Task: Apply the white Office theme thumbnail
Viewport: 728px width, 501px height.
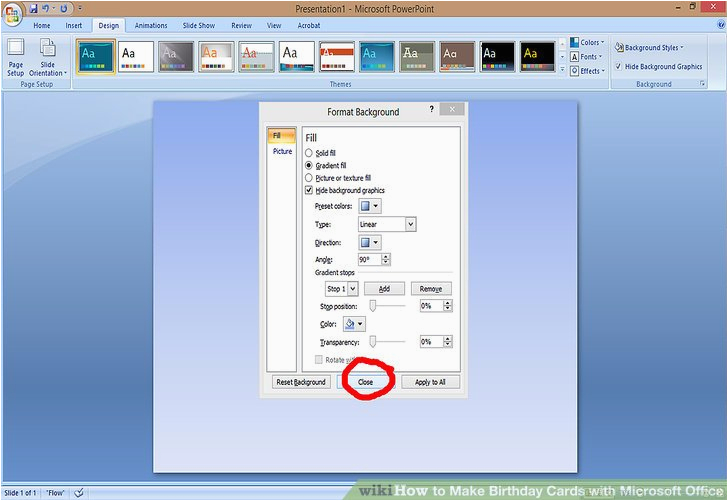Action: tap(136, 57)
